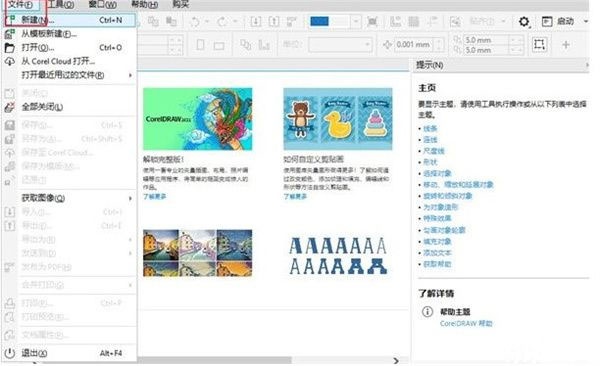Click the current page layout icon
600x366 pixels.
(264, 45)
